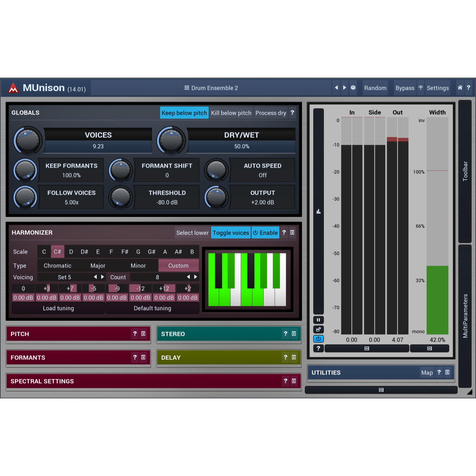Click Load tuning button
Image resolution: width=476 pixels, height=476 pixels.
(58, 308)
